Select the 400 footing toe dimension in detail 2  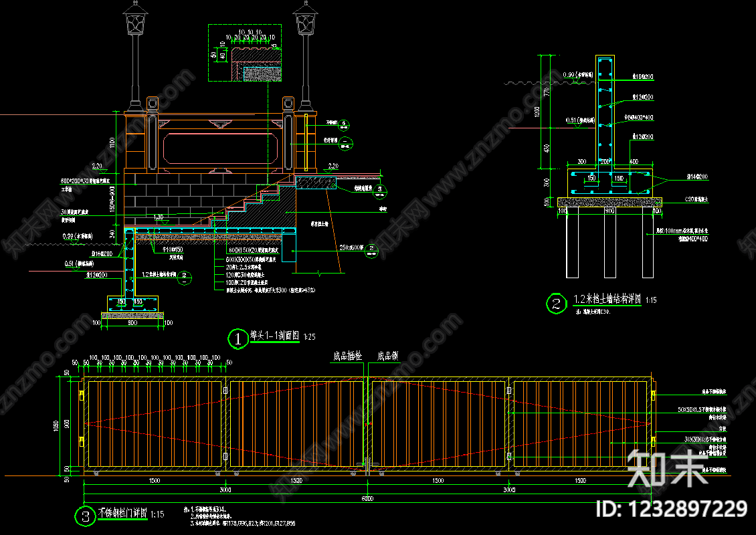pyautogui.click(x=634, y=162)
